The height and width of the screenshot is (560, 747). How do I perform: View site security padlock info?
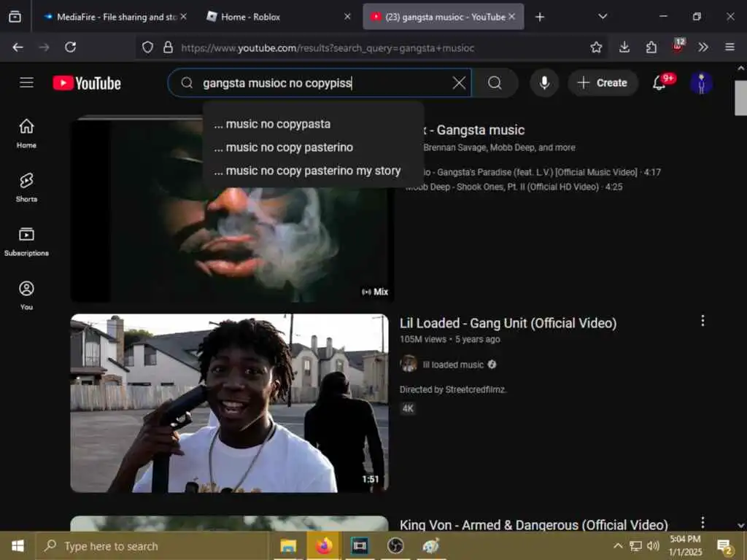pyautogui.click(x=169, y=47)
